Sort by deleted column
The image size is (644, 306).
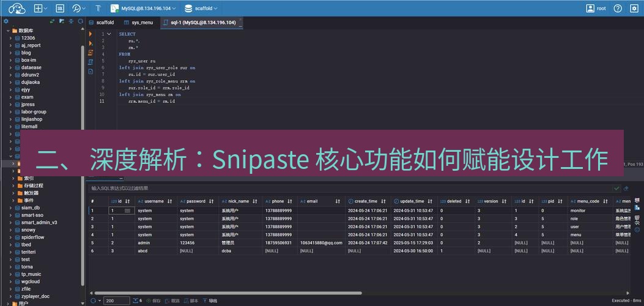[467, 201]
